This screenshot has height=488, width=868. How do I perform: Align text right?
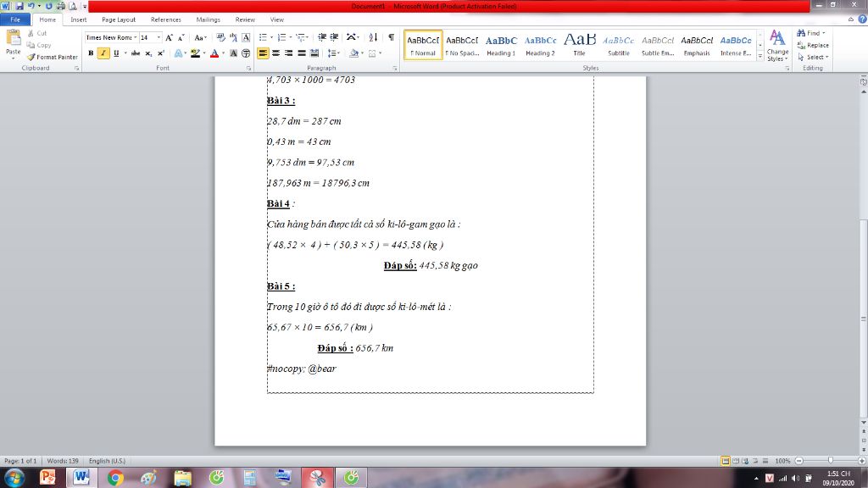pyautogui.click(x=288, y=53)
